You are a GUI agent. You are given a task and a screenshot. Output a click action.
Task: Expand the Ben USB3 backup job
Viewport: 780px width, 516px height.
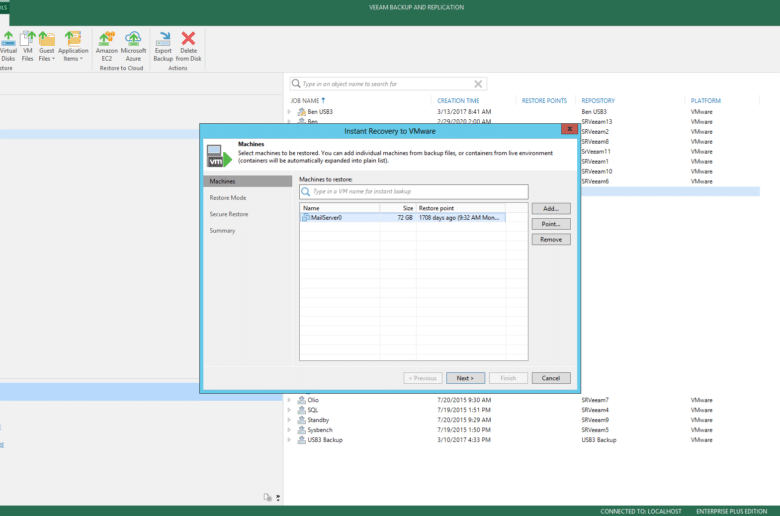289,111
